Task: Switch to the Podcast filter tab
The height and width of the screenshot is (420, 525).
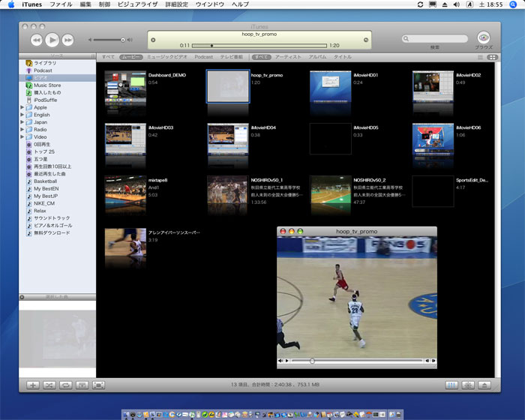Action: coord(203,57)
